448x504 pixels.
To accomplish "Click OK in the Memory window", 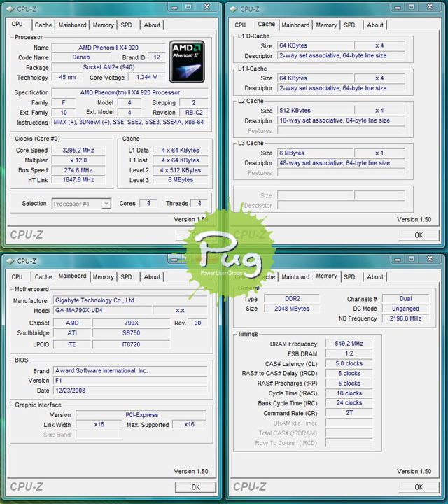I will point(419,487).
